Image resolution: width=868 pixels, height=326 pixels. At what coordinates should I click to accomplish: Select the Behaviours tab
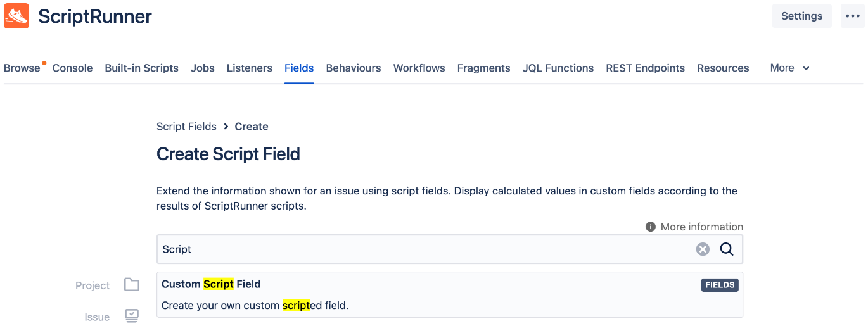[x=354, y=68]
